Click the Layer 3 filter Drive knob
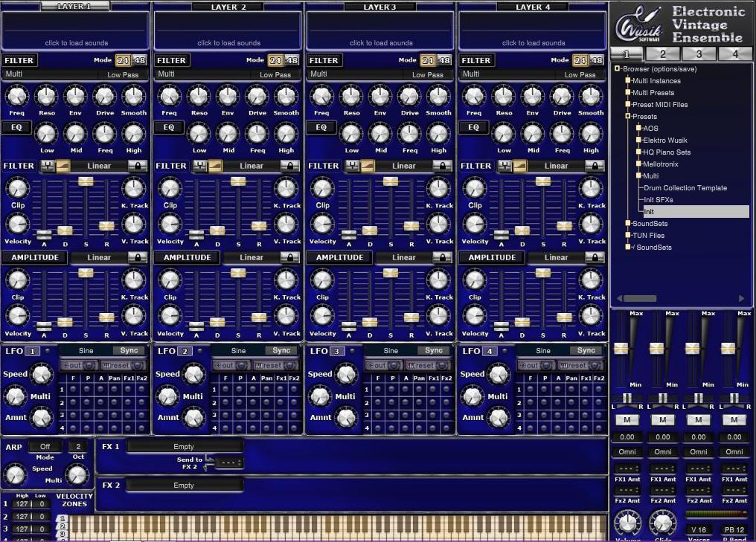This screenshot has height=542, width=756. point(409,97)
